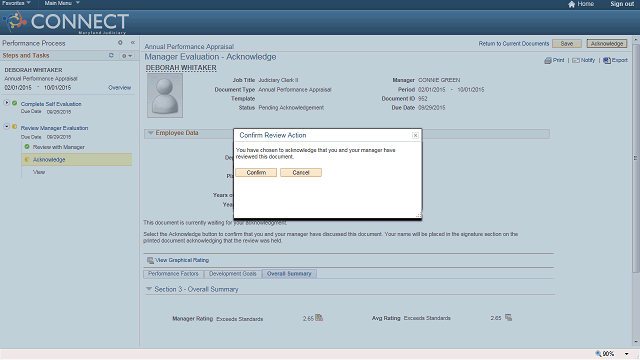Screen dimensions: 640x360
Task: Open Review Manager Evaluation link
Action: (54, 128)
